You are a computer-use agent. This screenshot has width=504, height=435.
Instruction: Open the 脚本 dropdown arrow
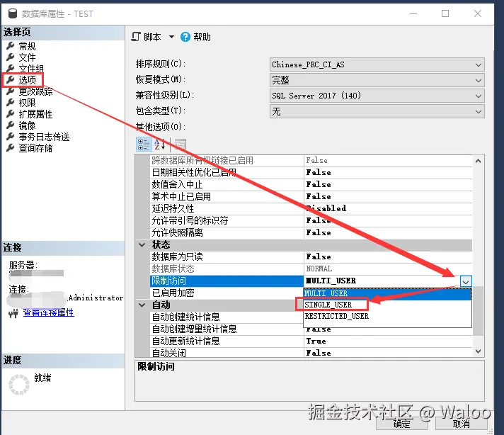click(171, 37)
